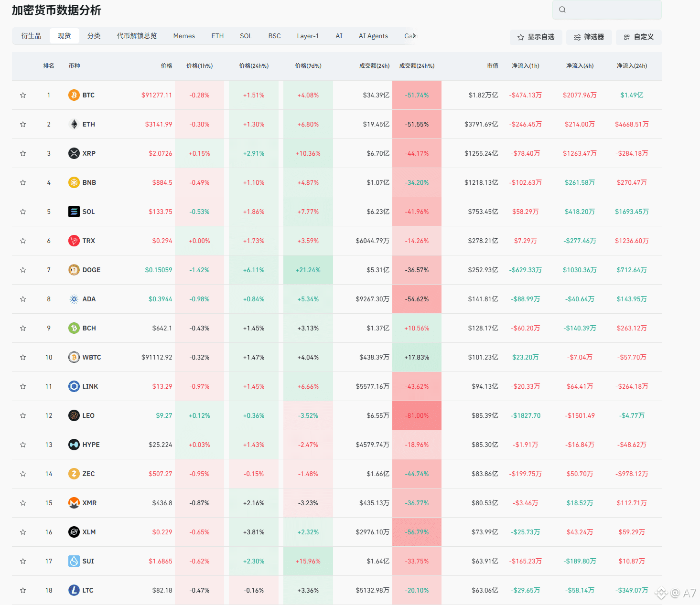This screenshot has height=605, width=700.
Task: Toggle favorite star for LINK
Action: click(x=23, y=386)
